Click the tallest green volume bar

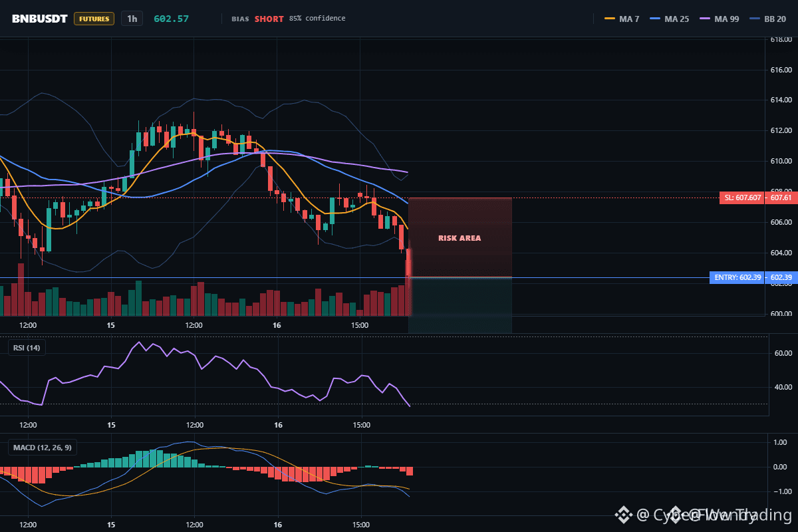[138, 298]
